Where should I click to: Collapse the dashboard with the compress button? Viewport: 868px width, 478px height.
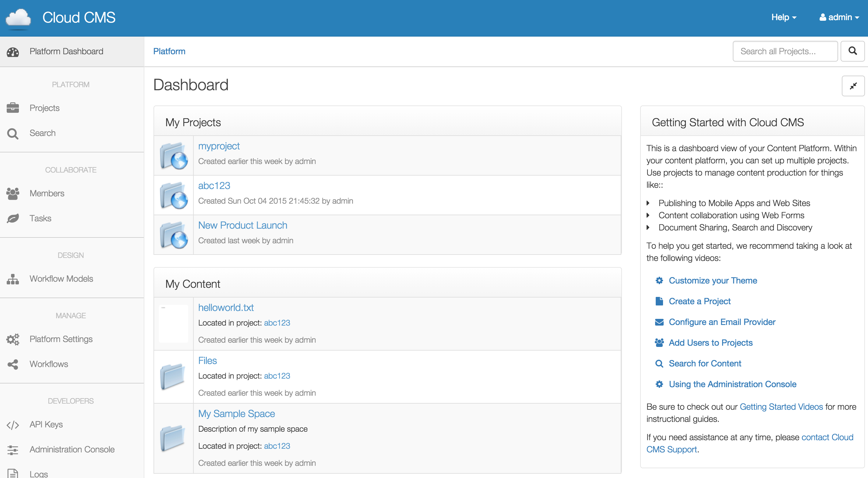(853, 86)
